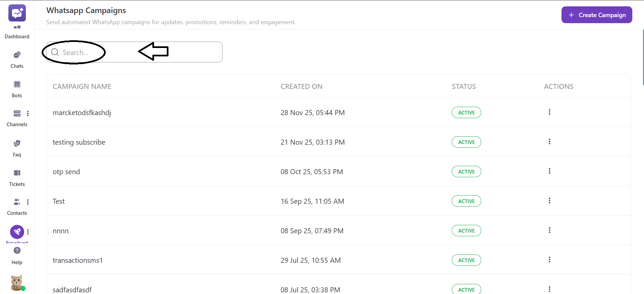Expand the Broadcast options menu
This screenshot has width=644, height=294.
pos(28,232)
